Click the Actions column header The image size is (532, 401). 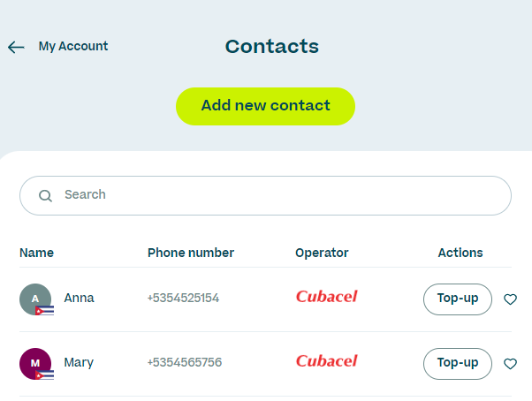460,253
